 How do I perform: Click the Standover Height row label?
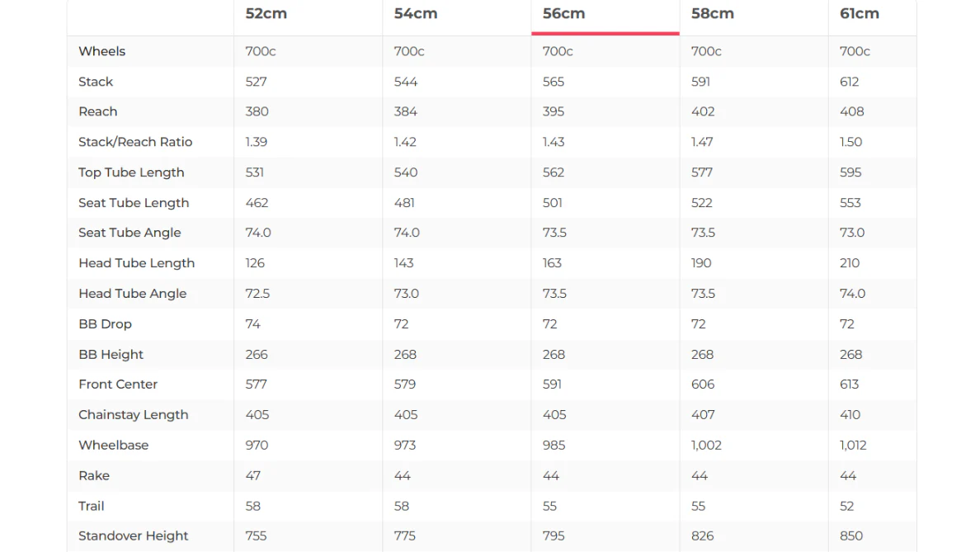click(x=133, y=536)
